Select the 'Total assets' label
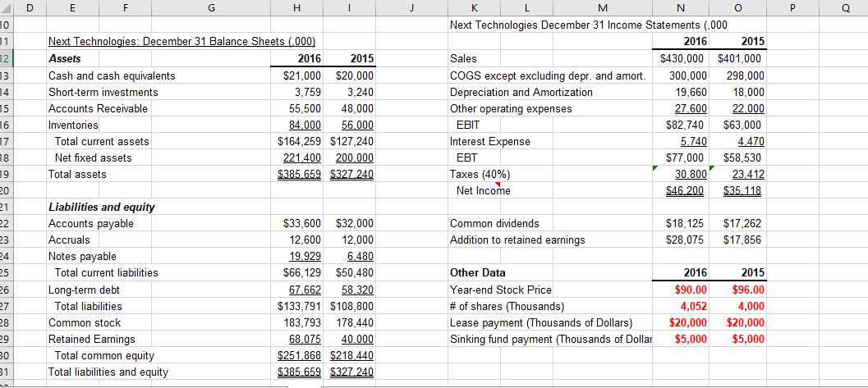868x388 pixels. pyautogui.click(x=78, y=174)
